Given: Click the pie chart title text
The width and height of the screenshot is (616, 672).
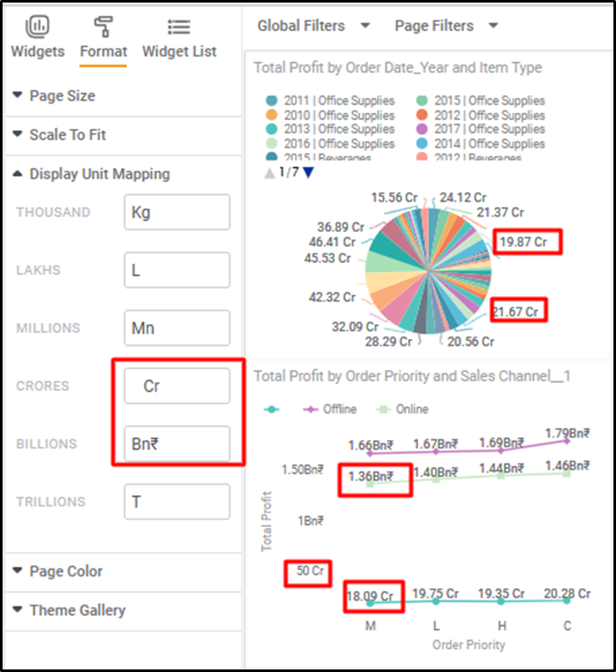Looking at the screenshot, I should 398,67.
